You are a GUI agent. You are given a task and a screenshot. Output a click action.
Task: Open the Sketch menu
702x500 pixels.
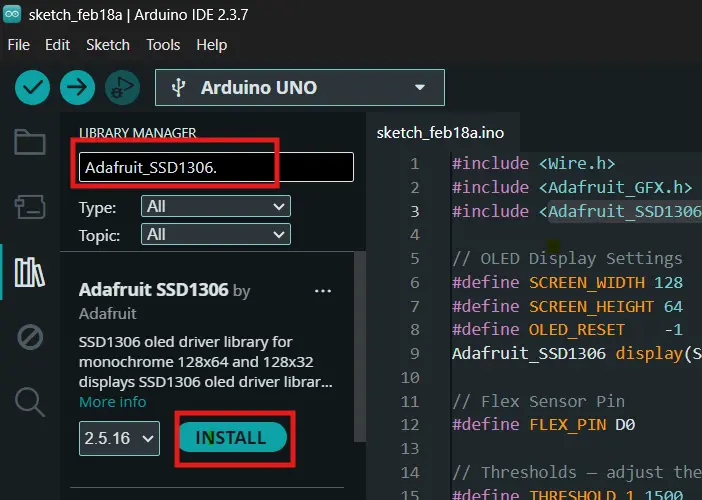coord(108,45)
